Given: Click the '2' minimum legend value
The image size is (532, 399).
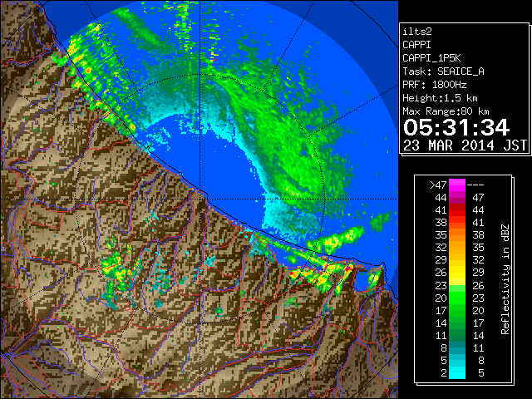Looking at the screenshot, I should point(444,372).
